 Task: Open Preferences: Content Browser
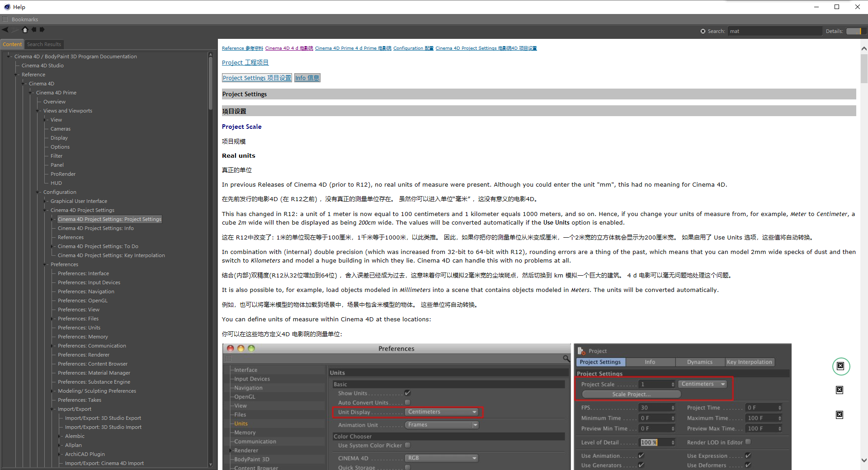coord(93,364)
